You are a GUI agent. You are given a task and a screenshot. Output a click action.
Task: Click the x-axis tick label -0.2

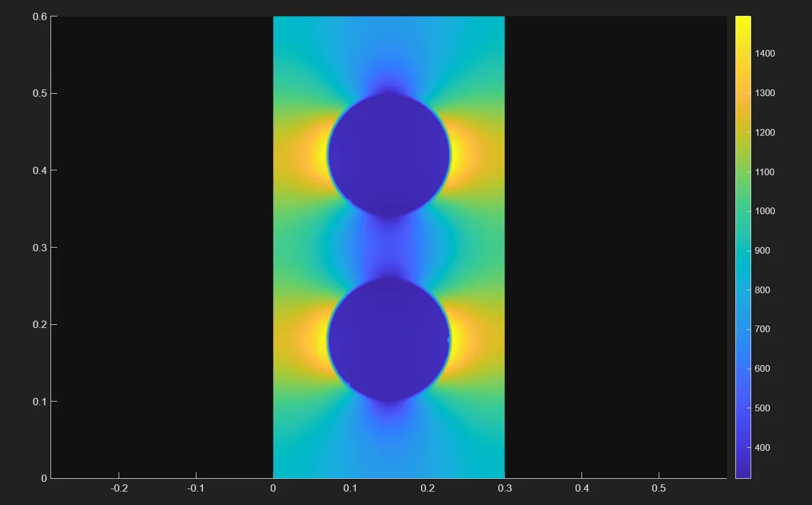pyautogui.click(x=119, y=489)
